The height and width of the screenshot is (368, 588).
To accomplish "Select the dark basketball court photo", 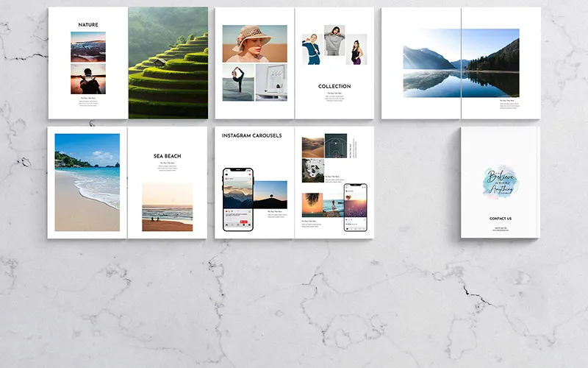I will tap(336, 146).
